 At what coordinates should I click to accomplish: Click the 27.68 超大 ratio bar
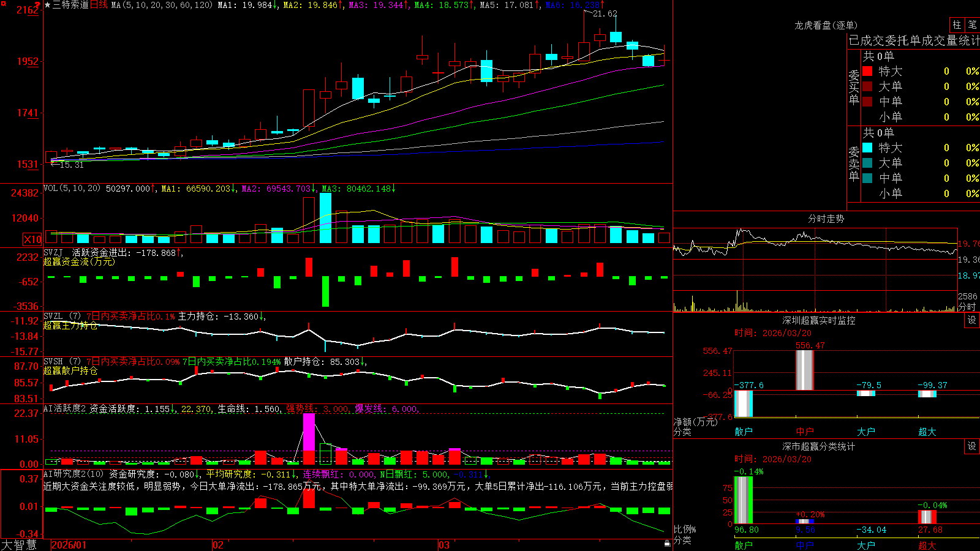point(927,517)
